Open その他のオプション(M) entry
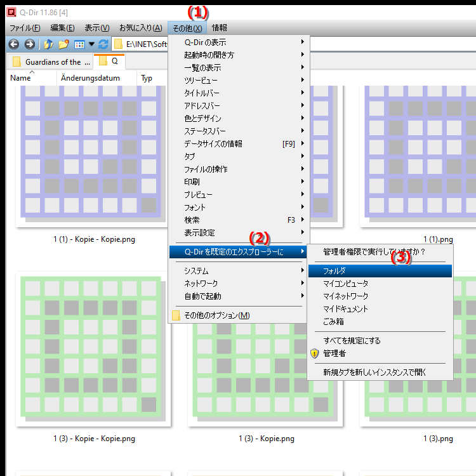 tap(216, 315)
